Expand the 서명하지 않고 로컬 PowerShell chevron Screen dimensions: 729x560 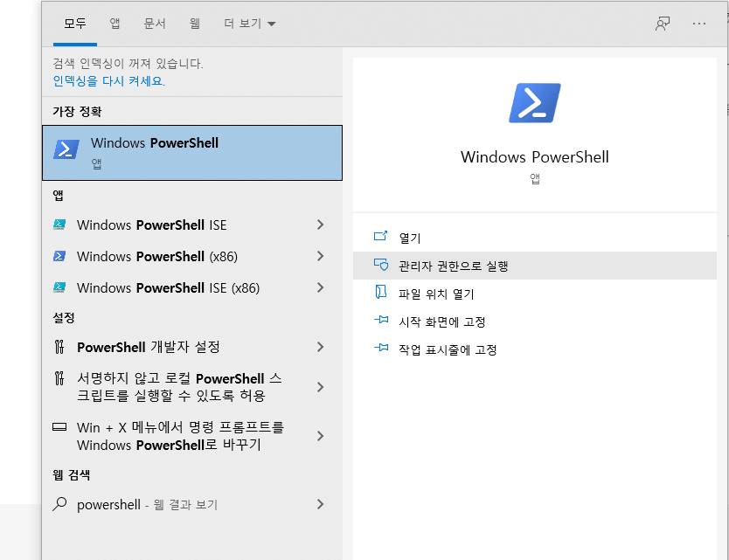click(320, 387)
